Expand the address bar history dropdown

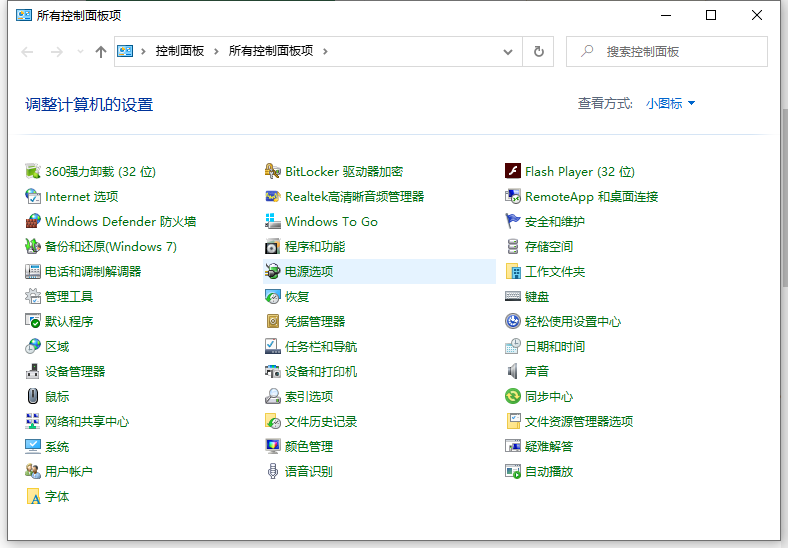tap(508, 52)
